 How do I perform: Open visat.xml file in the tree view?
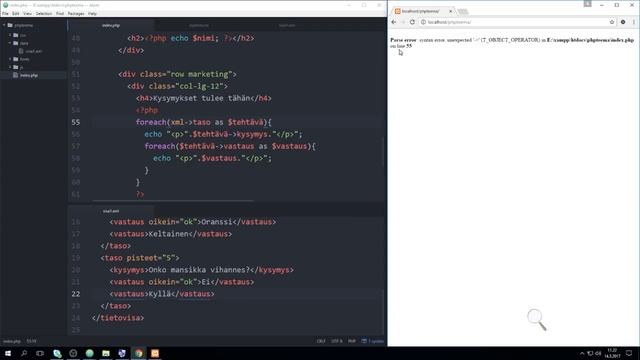click(x=33, y=51)
